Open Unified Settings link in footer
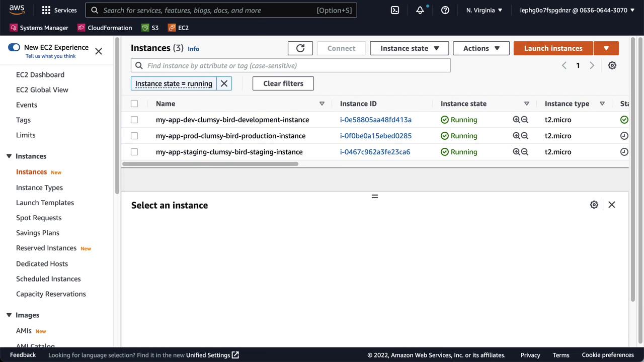This screenshot has height=362, width=644. (212, 355)
